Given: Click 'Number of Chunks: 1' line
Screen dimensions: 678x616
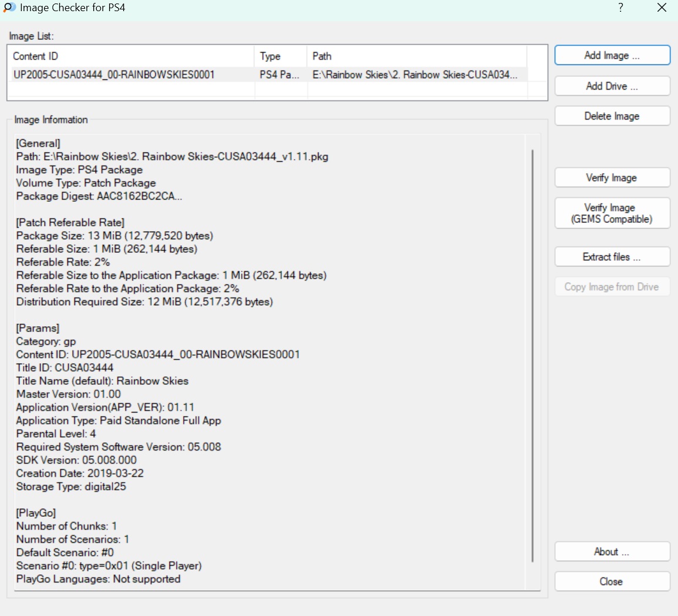Looking at the screenshot, I should coord(66,526).
